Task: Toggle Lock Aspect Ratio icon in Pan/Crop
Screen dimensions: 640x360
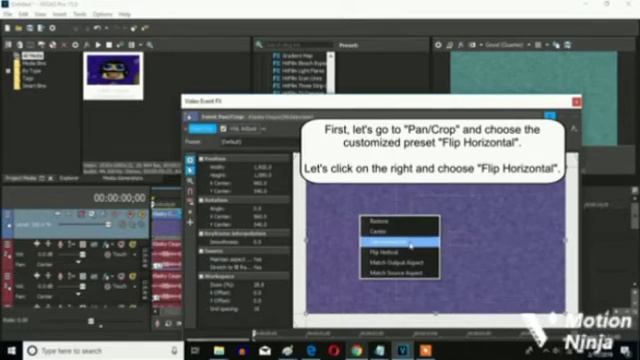Action: coord(190,202)
